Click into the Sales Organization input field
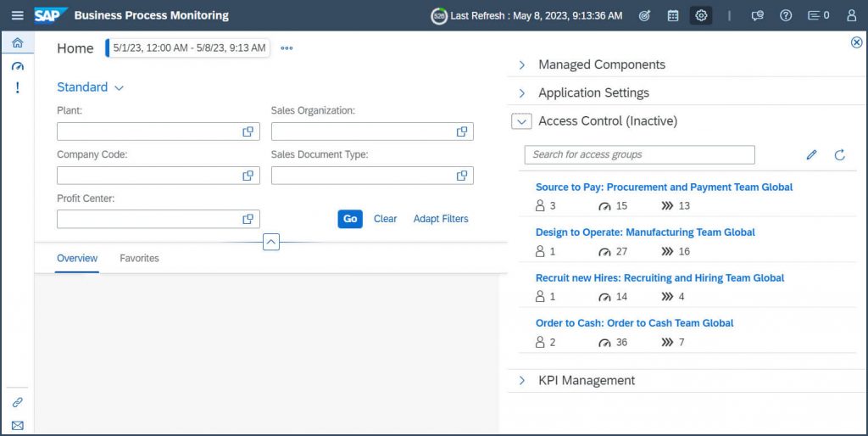The width and height of the screenshot is (868, 436). [372, 131]
